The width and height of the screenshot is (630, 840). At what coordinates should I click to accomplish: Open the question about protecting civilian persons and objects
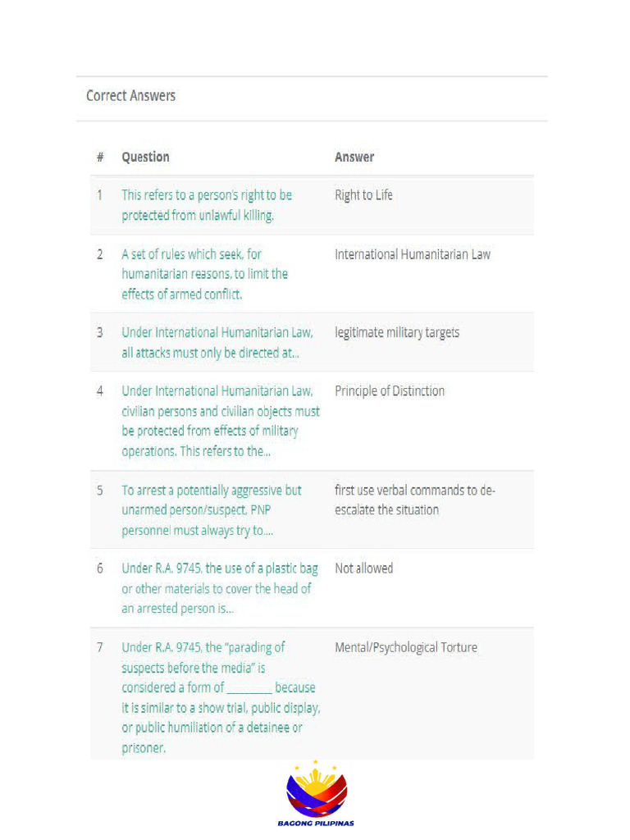click(x=221, y=421)
